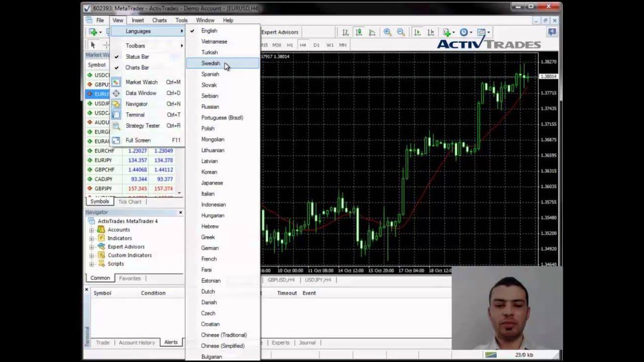This screenshot has height=362, width=644.
Task: Switch to the line chart icon
Action: point(372,32)
